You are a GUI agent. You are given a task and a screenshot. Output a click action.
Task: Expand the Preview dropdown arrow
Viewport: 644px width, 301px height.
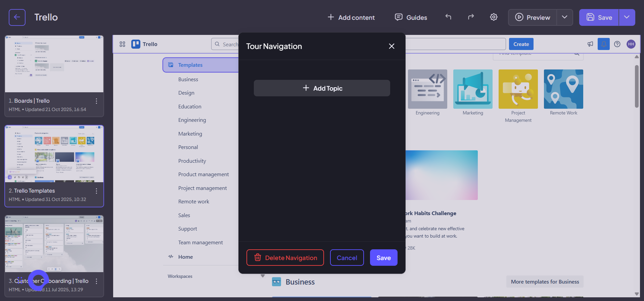pos(565,17)
